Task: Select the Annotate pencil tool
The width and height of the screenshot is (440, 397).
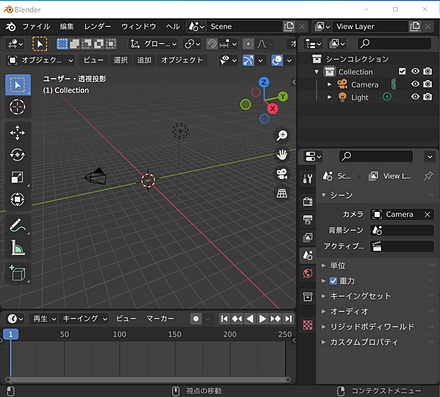Action: (x=17, y=225)
